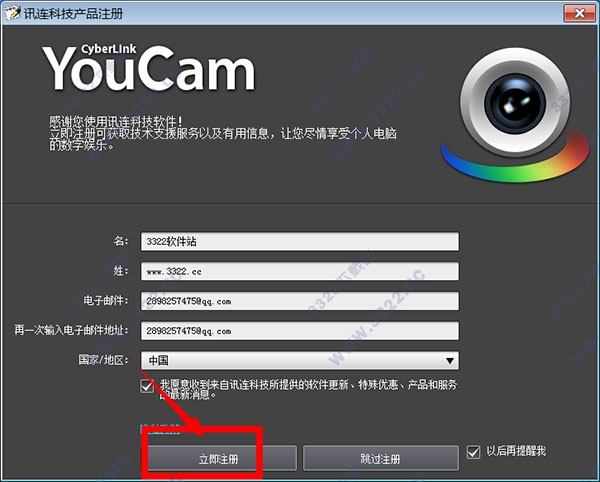Close the 讯连科技产品注册 dialog
Screen dimensions: 600x482
coord(579,13)
